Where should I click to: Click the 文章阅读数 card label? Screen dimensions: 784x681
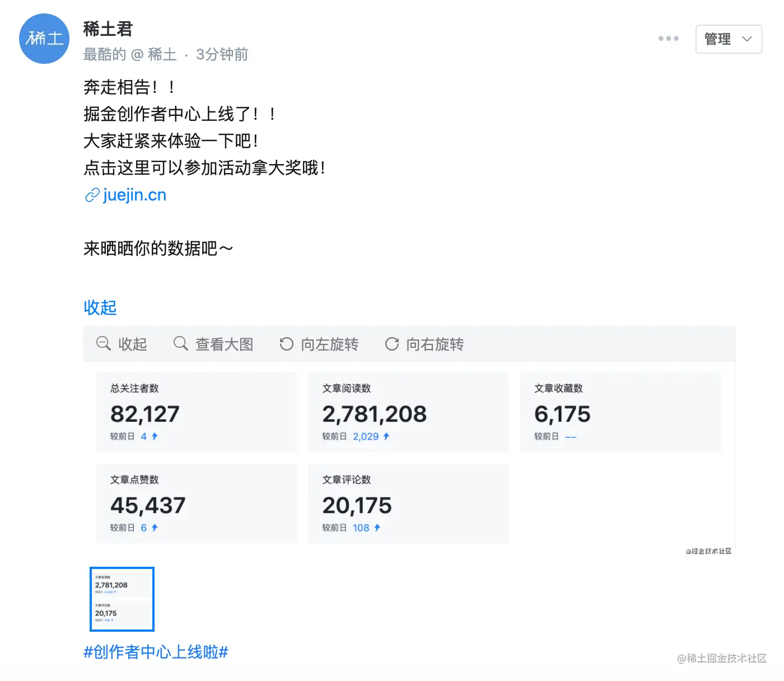[x=347, y=388]
